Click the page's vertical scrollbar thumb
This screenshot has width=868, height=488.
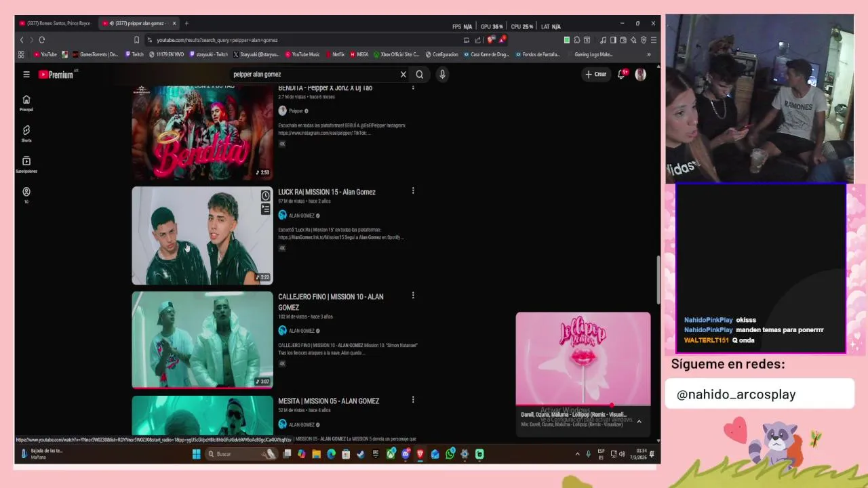(x=658, y=280)
